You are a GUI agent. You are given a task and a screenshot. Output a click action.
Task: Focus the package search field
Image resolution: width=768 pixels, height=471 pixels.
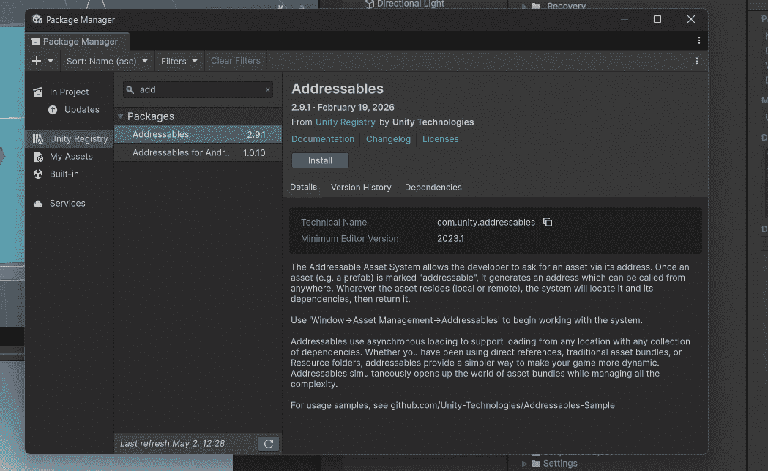coord(198,90)
